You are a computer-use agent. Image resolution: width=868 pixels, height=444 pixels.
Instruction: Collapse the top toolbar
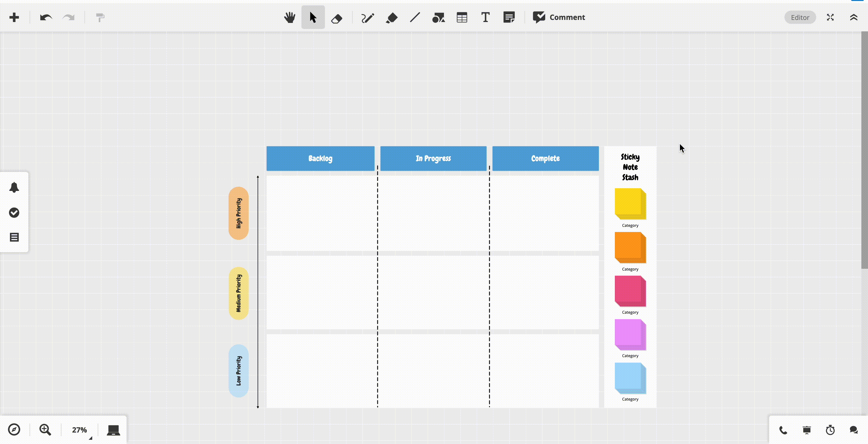[x=854, y=17]
